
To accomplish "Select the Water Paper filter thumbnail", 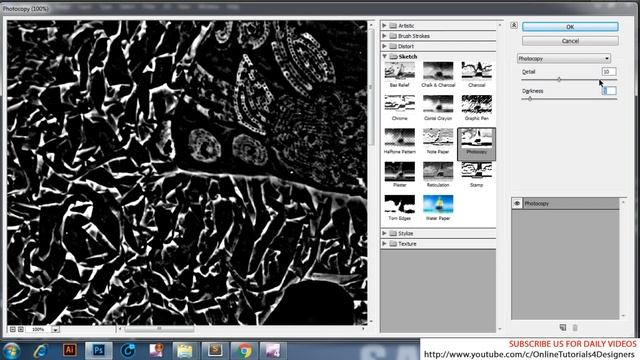I will [438, 204].
